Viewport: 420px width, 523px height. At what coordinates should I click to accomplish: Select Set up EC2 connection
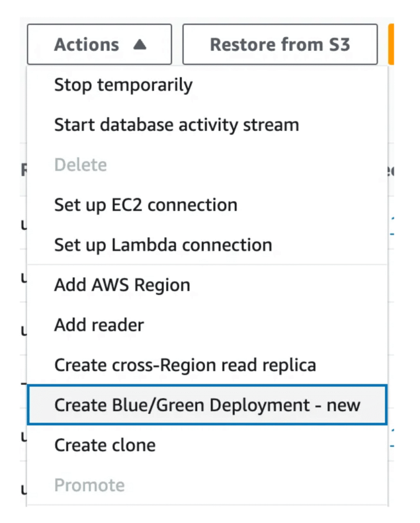pos(145,205)
